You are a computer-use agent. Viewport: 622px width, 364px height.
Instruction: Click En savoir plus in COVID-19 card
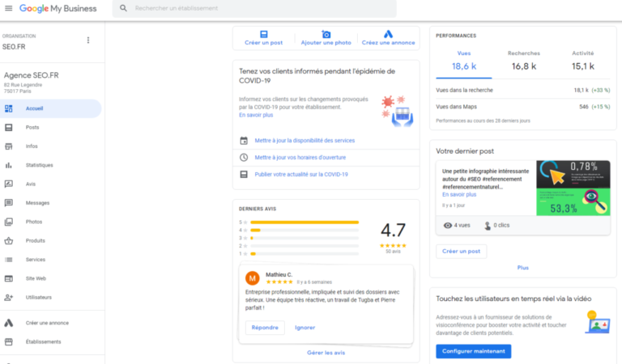tap(256, 115)
